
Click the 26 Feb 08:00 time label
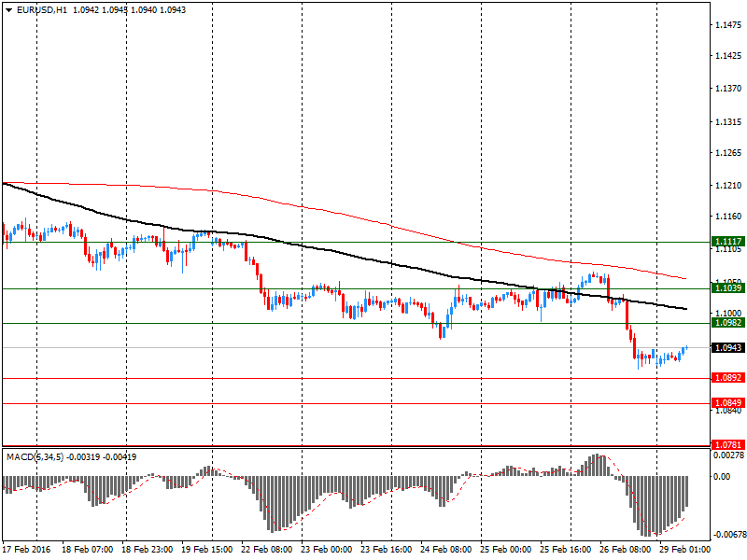pyautogui.click(x=625, y=549)
